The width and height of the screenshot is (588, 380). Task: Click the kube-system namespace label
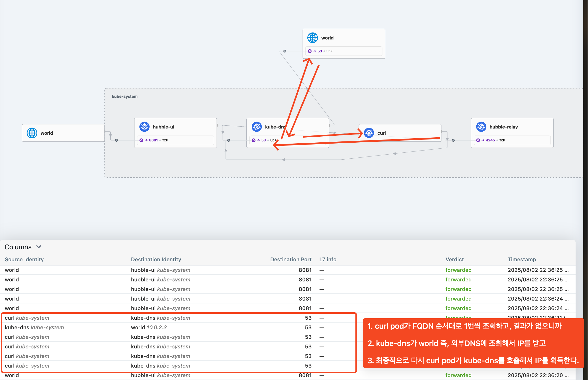click(125, 96)
